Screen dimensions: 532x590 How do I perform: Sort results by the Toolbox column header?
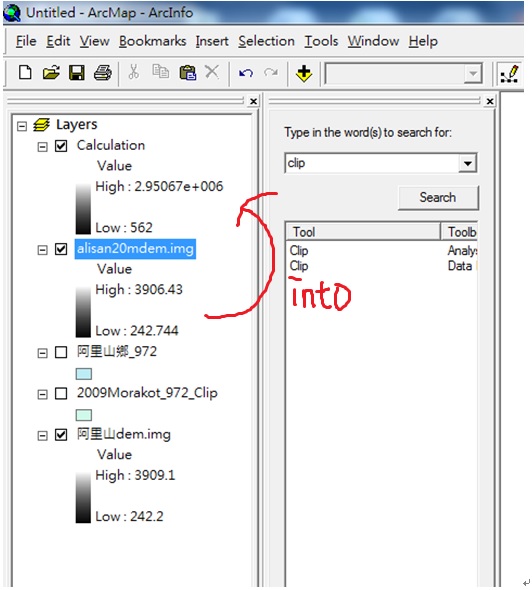[x=459, y=231]
